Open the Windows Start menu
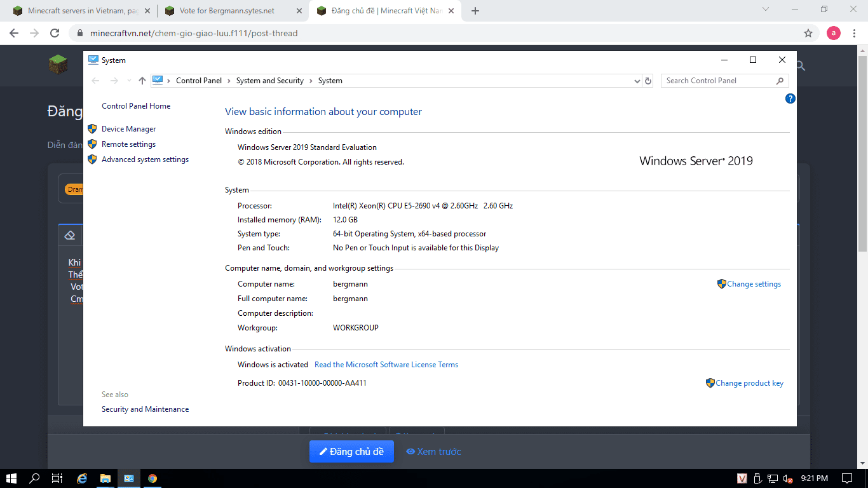This screenshot has height=488, width=868. click(x=11, y=478)
